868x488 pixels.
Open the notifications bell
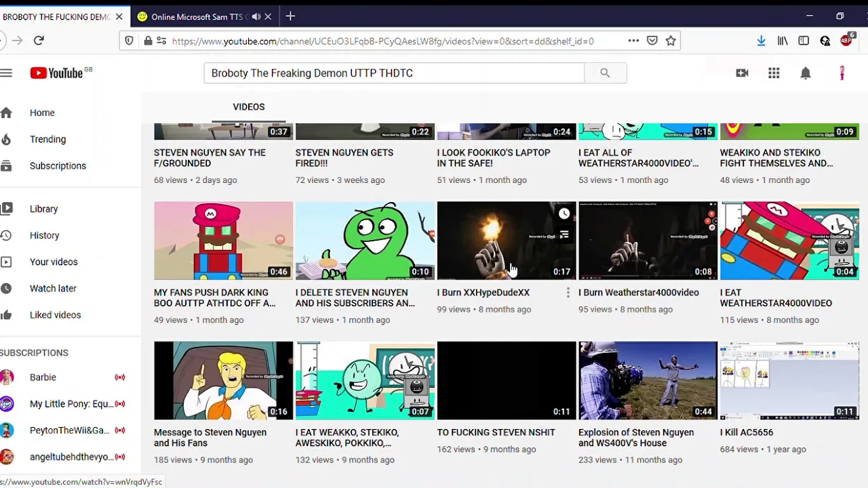(x=806, y=73)
